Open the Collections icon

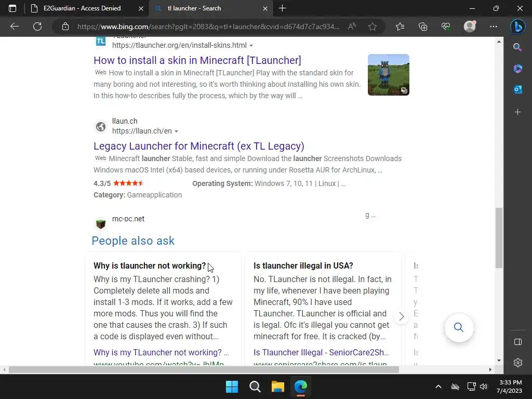click(423, 26)
